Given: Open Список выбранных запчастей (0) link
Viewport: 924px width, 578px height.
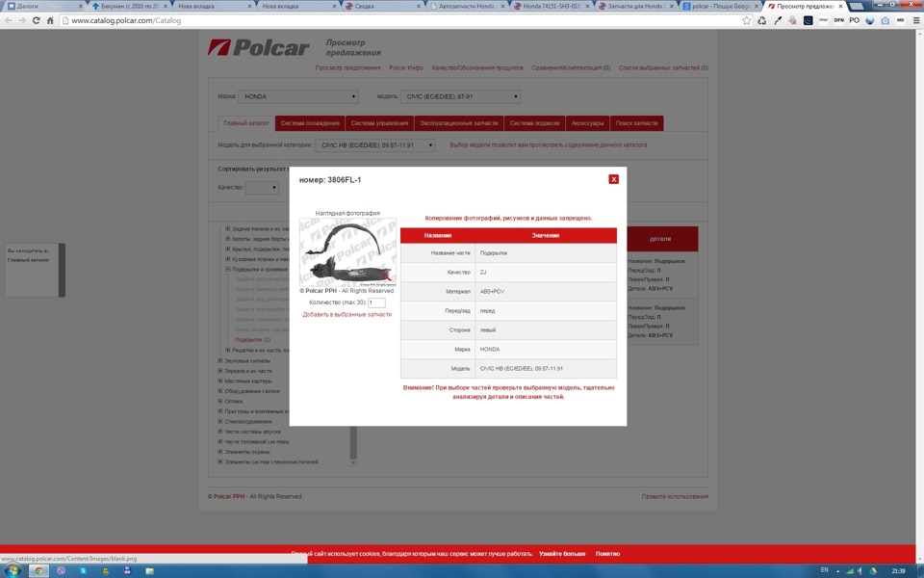Looking at the screenshot, I should pyautogui.click(x=663, y=67).
